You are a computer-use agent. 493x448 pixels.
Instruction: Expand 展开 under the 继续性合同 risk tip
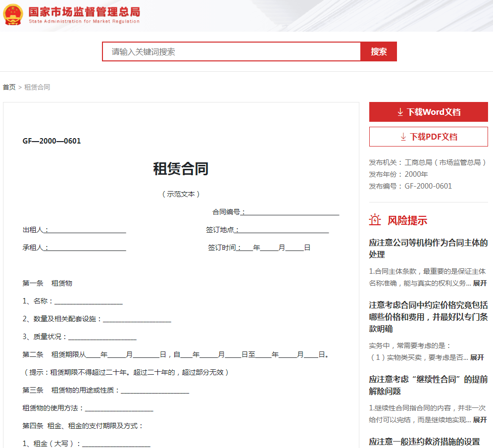[480, 420]
